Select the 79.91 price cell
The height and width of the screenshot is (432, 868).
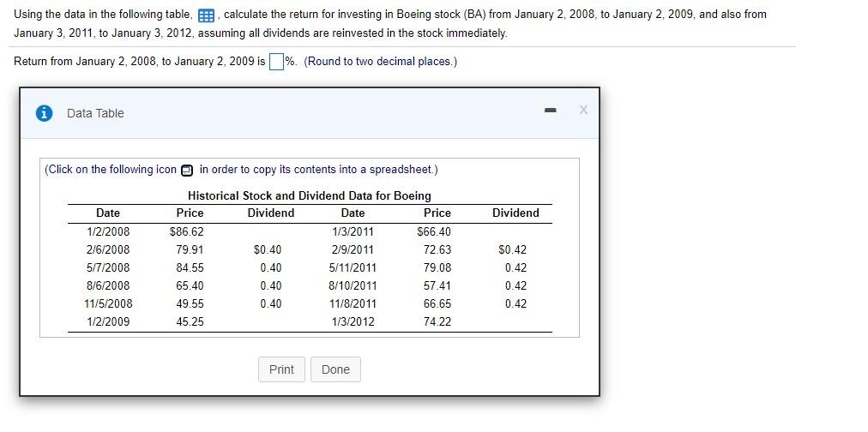pyautogui.click(x=190, y=250)
